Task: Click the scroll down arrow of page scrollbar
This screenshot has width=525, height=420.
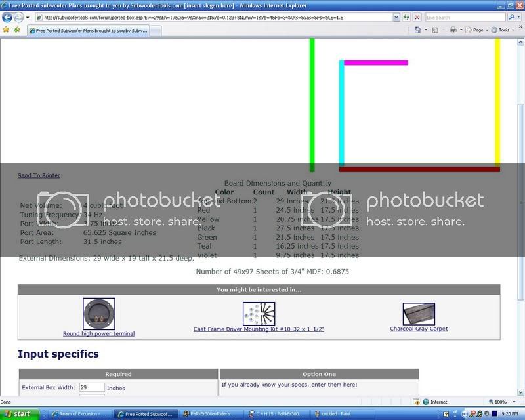Action: pyautogui.click(x=520, y=392)
